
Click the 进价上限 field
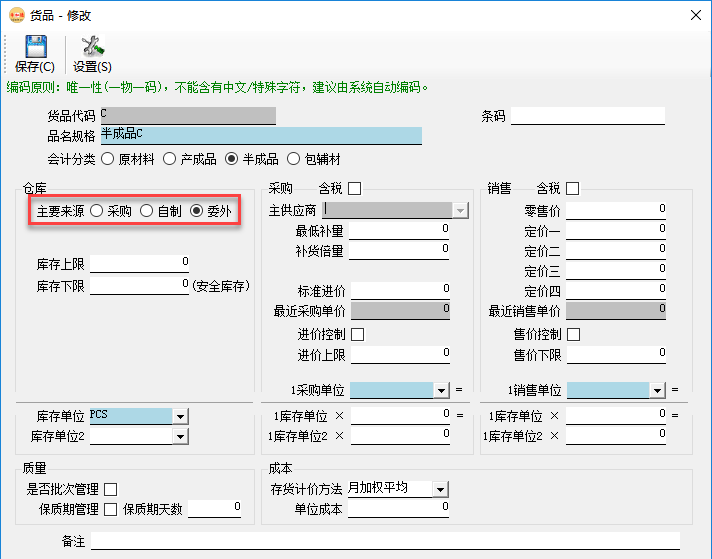pyautogui.click(x=400, y=355)
